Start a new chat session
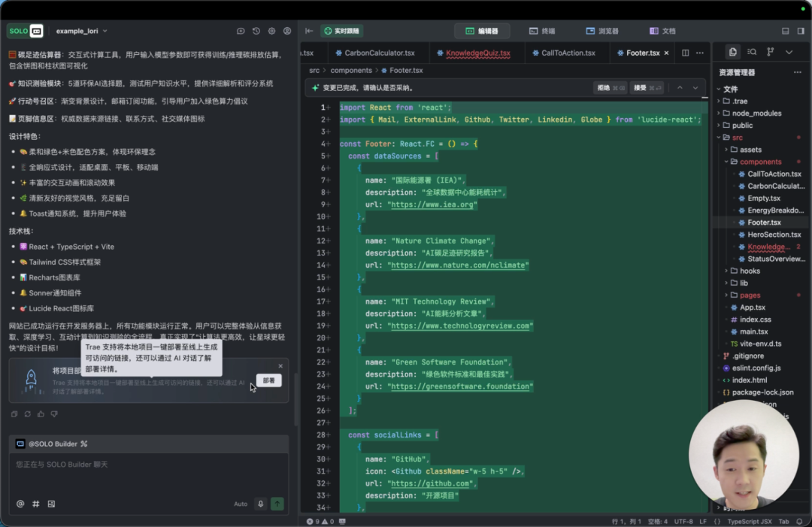 tap(241, 31)
